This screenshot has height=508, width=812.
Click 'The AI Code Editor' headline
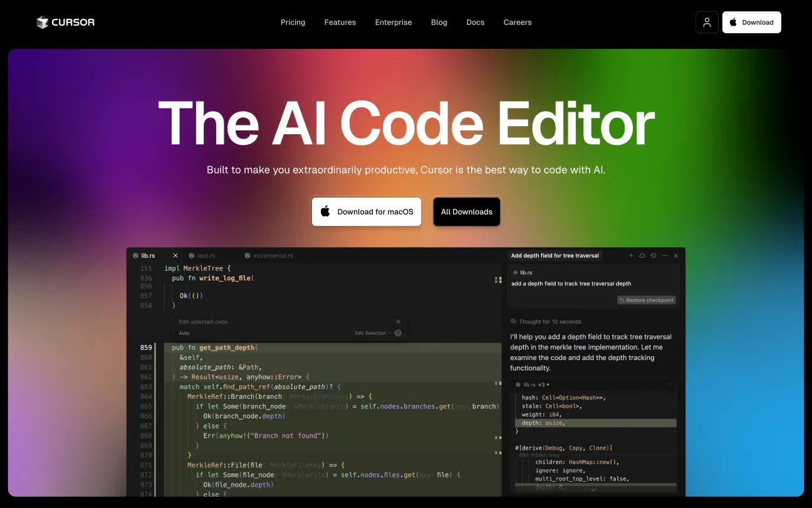406,123
